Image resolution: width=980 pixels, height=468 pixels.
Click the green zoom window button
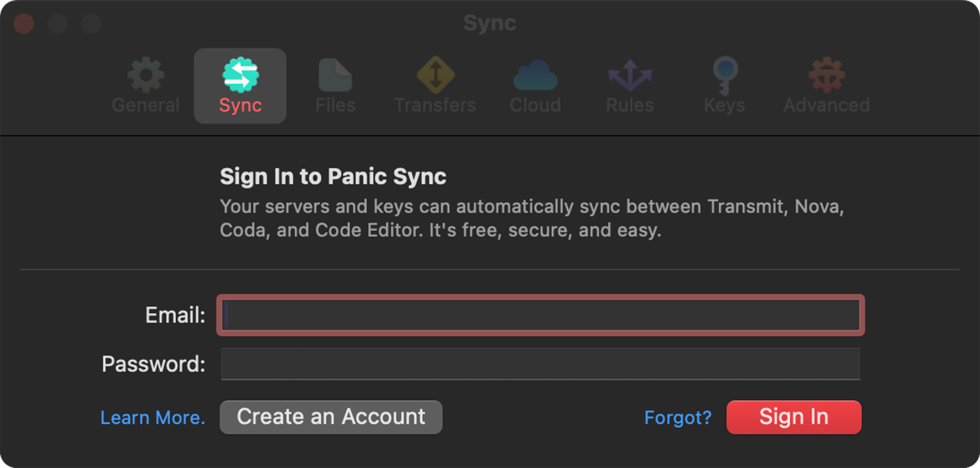click(x=91, y=24)
